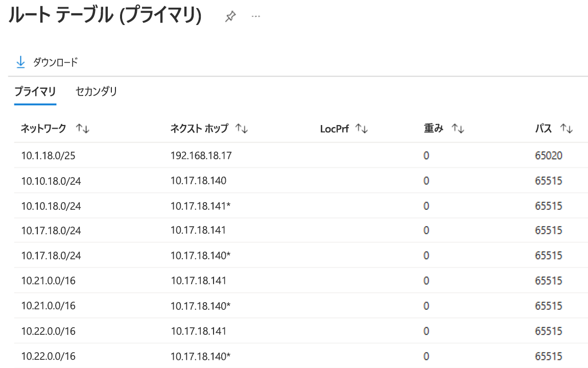Select the プライマリ tab
This screenshot has width=588, height=368.
tap(35, 91)
